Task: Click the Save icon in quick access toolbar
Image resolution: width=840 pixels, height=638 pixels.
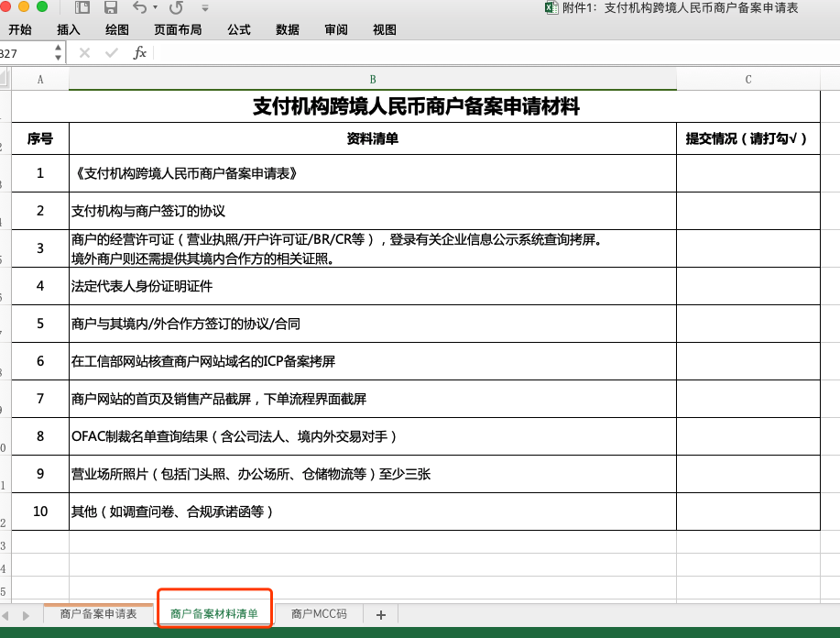Action: click(111, 8)
